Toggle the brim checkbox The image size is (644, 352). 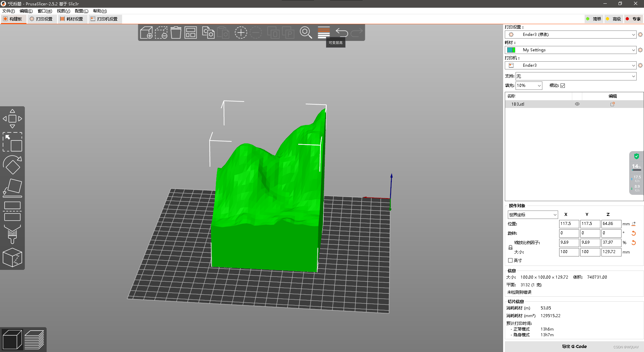pos(563,85)
